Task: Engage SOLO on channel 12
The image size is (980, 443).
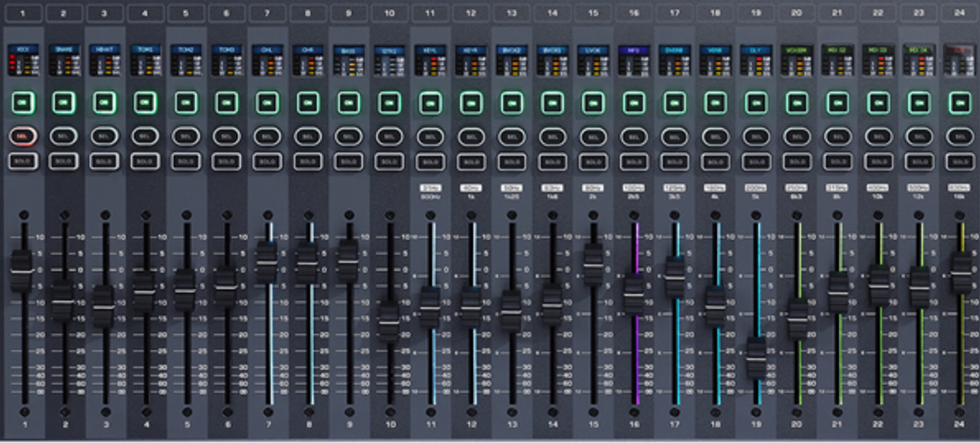Action: [x=470, y=161]
